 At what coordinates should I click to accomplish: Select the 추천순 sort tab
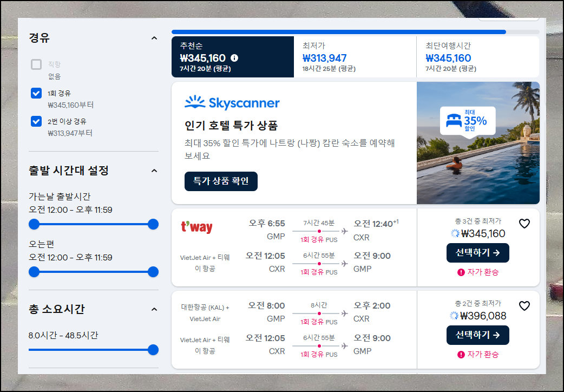point(233,57)
